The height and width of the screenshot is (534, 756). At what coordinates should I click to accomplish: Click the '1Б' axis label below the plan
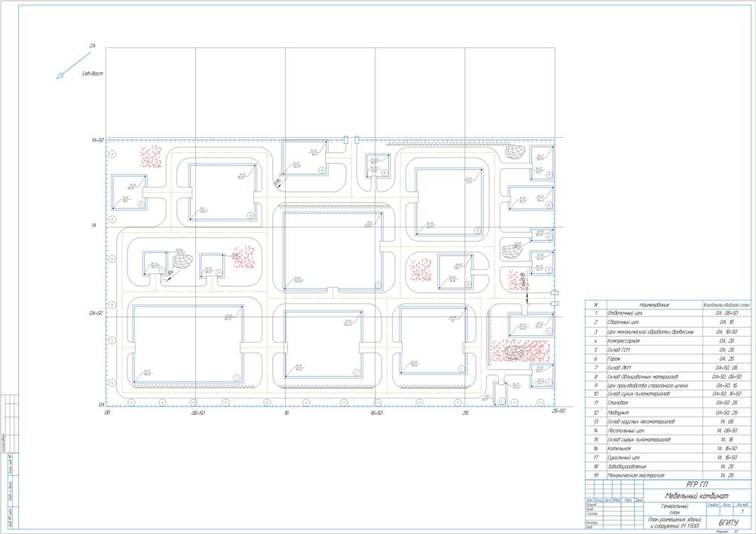click(x=286, y=413)
